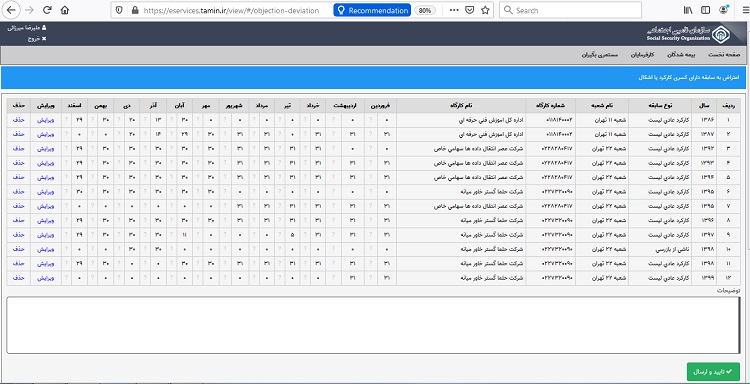Viewport: 750px width, 384px height.
Task: Click question mark beside شهریور in row 8
Action: (226, 220)
